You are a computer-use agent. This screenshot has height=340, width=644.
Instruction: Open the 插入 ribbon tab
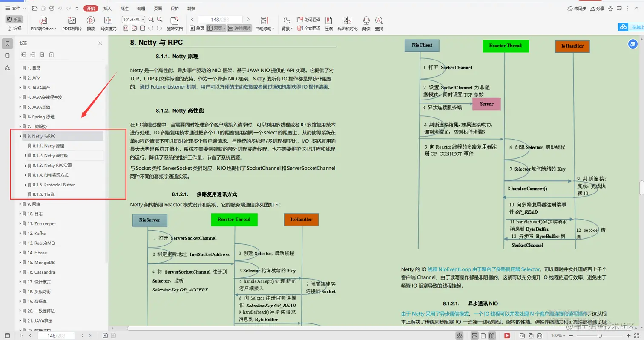[x=107, y=8]
